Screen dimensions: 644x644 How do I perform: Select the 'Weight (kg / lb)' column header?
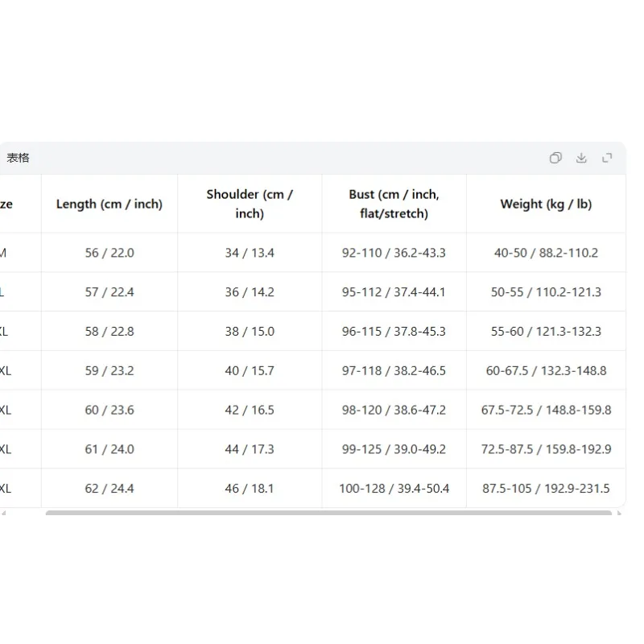[x=547, y=204]
